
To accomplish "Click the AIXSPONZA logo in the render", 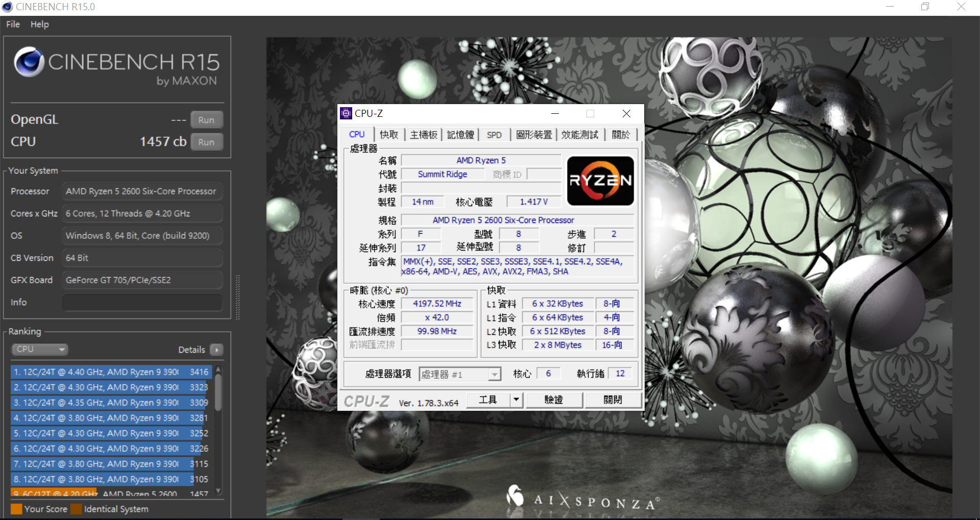I will [582, 499].
